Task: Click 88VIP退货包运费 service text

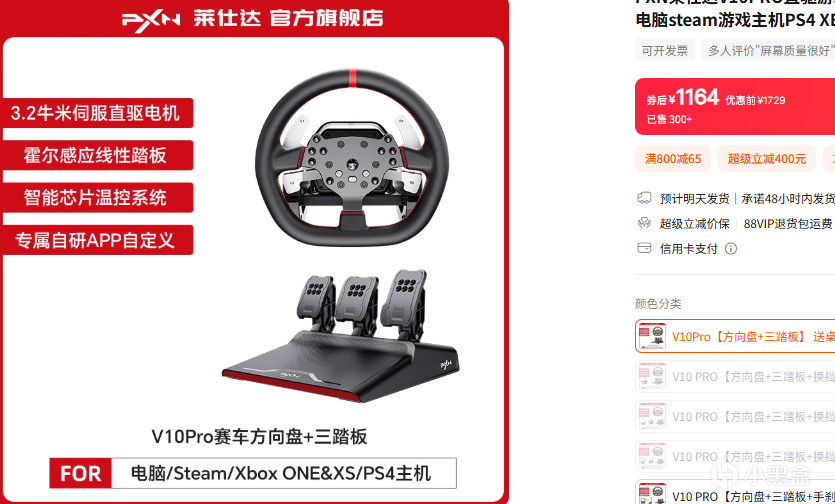Action: point(788,224)
